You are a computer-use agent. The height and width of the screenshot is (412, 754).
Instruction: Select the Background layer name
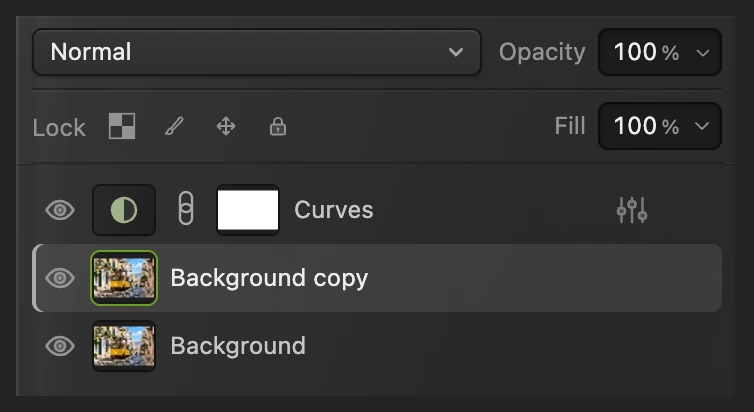[238, 346]
